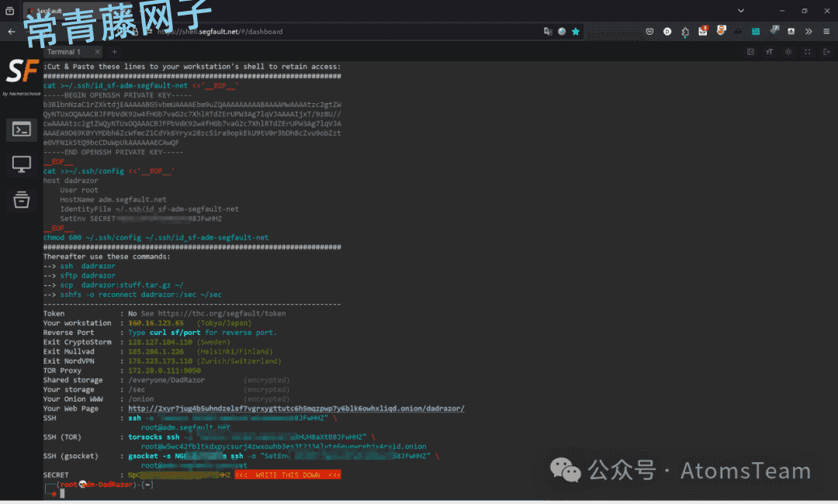Click the Exit CryptoStorm IP address
Image resolution: width=838 pixels, height=504 pixels.
161,342
